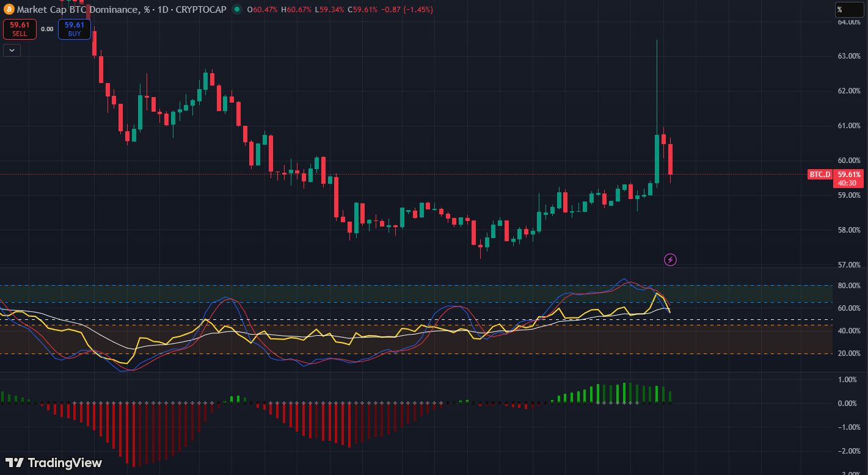The image size is (868, 475).
Task: Click the CRYPTOCAP exchange label
Action: [x=201, y=10]
